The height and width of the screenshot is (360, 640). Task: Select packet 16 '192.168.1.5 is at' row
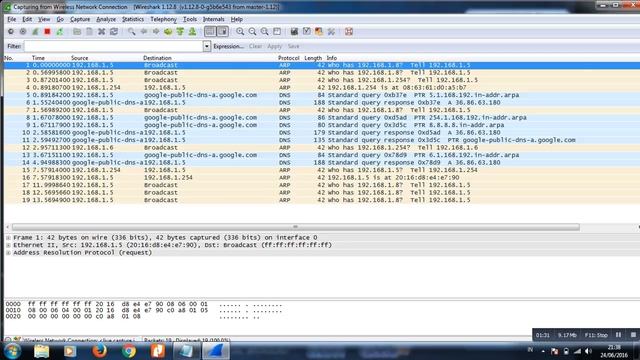click(322, 178)
